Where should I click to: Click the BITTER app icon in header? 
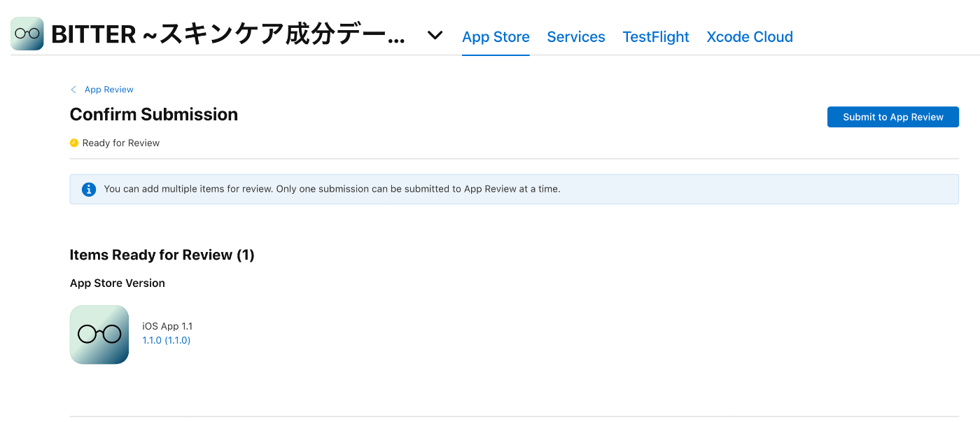point(27,34)
